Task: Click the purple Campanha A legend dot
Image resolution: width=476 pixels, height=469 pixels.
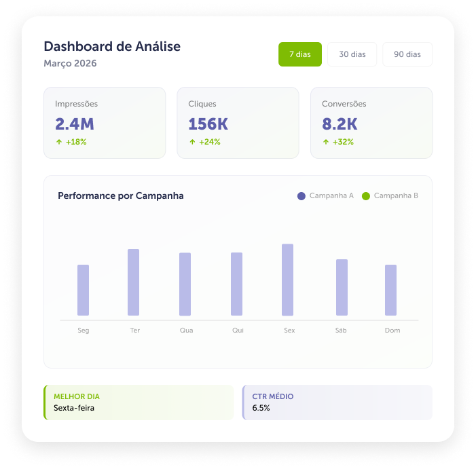Action: coord(301,196)
